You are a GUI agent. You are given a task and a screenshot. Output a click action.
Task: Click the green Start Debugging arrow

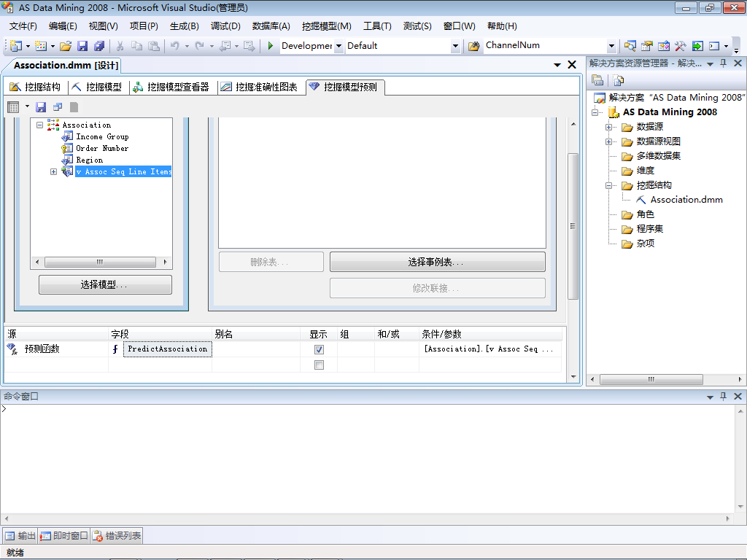coord(270,46)
